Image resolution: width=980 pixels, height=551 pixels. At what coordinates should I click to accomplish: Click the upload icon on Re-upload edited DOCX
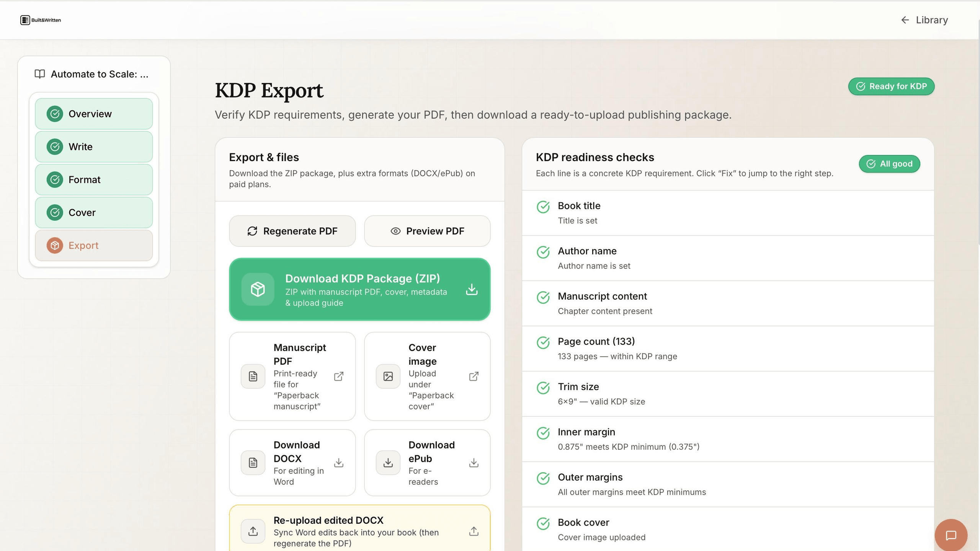click(474, 531)
